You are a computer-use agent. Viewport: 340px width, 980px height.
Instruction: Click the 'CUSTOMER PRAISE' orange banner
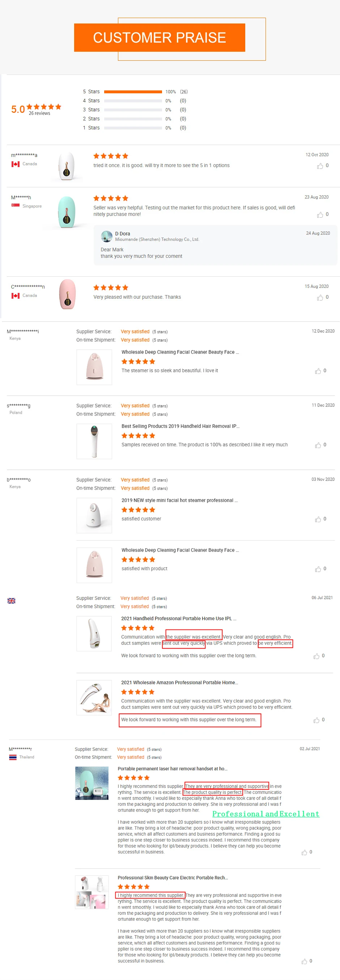coord(160,38)
